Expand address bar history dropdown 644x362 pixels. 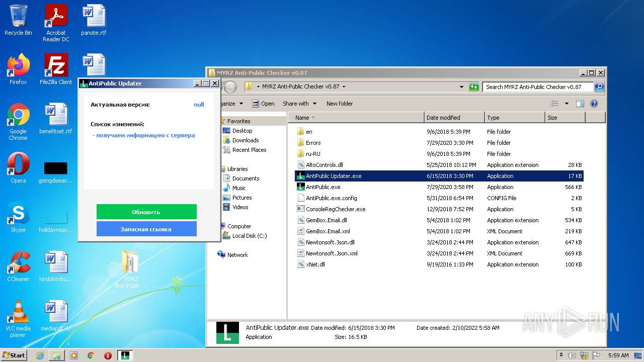(x=461, y=87)
